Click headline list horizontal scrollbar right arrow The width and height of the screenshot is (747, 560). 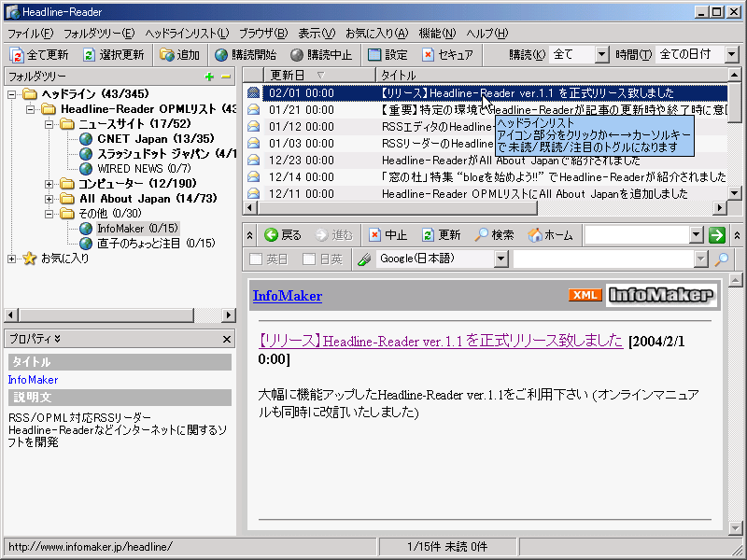720,207
